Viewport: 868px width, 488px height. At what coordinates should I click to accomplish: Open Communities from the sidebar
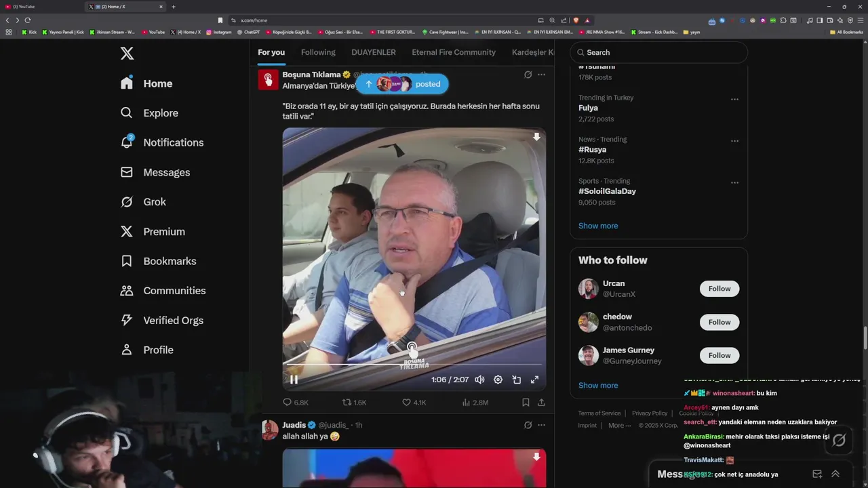(x=163, y=291)
